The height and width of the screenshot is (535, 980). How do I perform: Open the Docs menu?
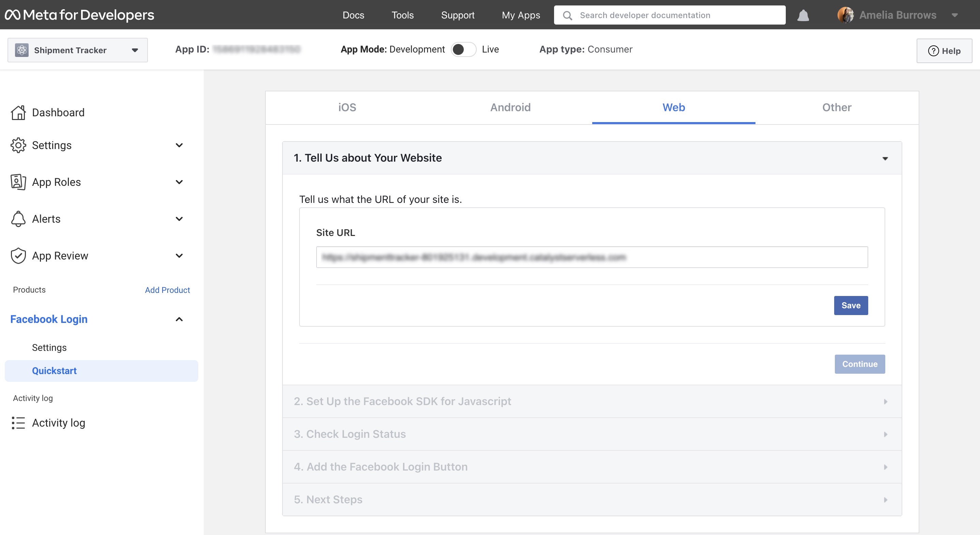[x=353, y=15]
